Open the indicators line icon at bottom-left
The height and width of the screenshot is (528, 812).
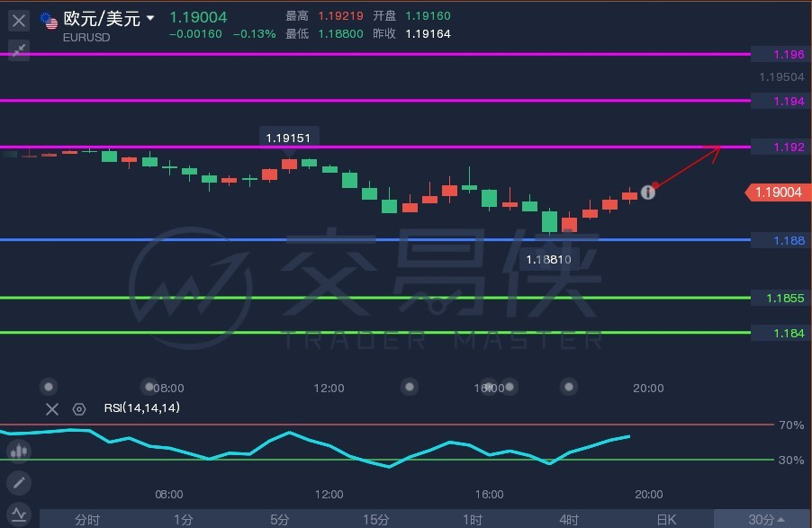click(19, 515)
